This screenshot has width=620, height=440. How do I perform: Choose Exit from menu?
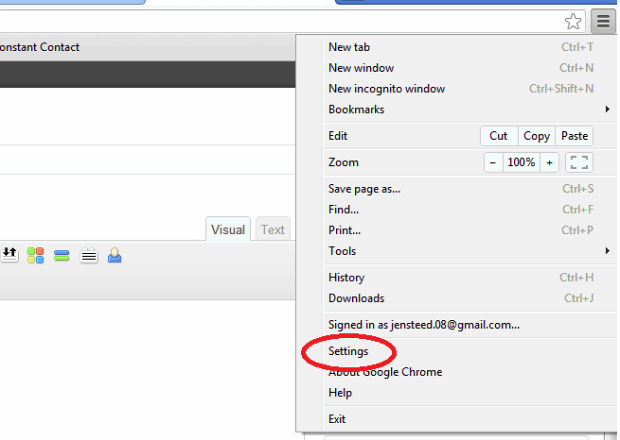tap(470, 419)
